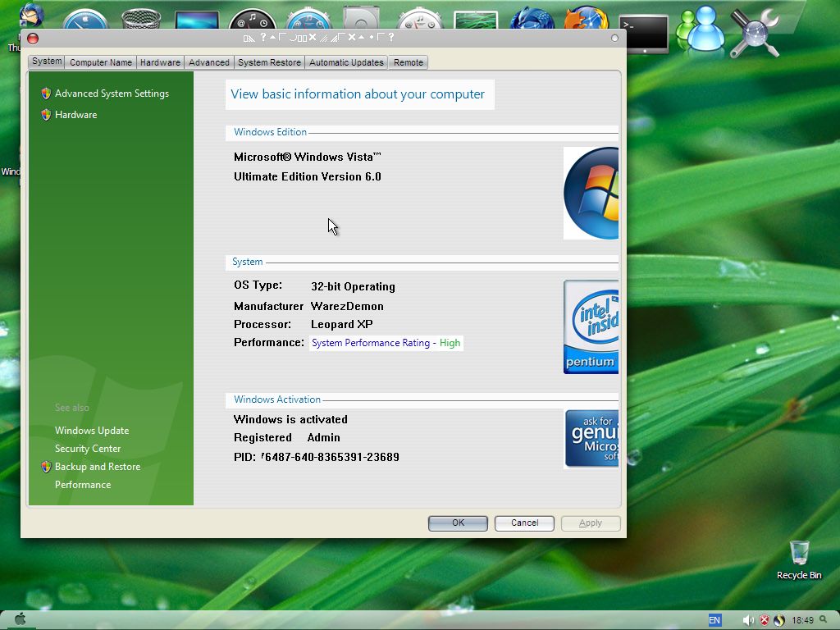The image size is (840, 630).
Task: Click the Ultimate Edition Version 6.0 text
Action: (308, 177)
